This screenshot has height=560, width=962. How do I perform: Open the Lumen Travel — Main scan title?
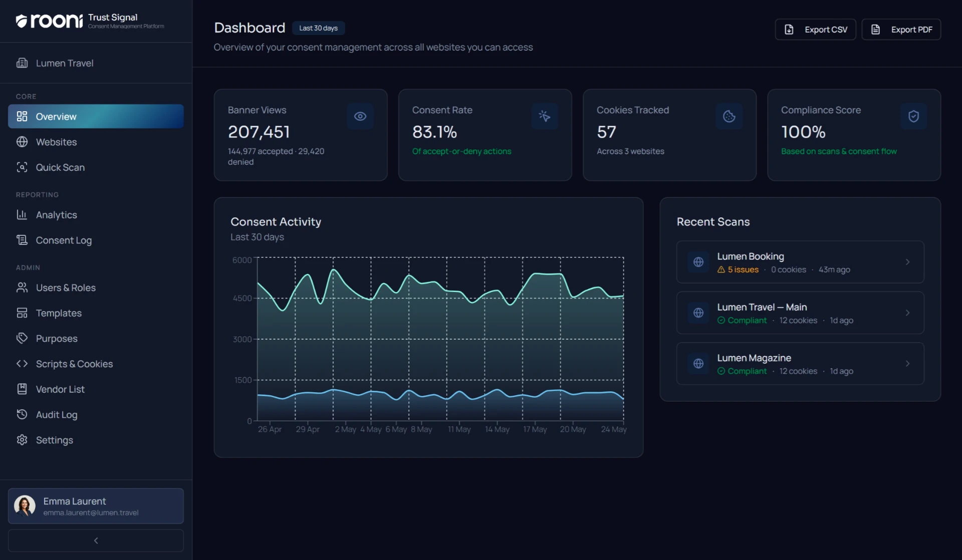pyautogui.click(x=762, y=307)
